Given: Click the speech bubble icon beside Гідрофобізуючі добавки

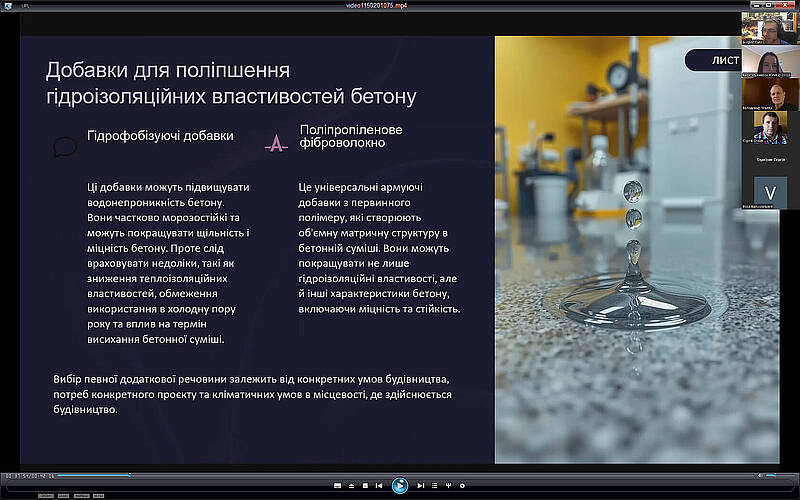Looking at the screenshot, I should pyautogui.click(x=65, y=147).
